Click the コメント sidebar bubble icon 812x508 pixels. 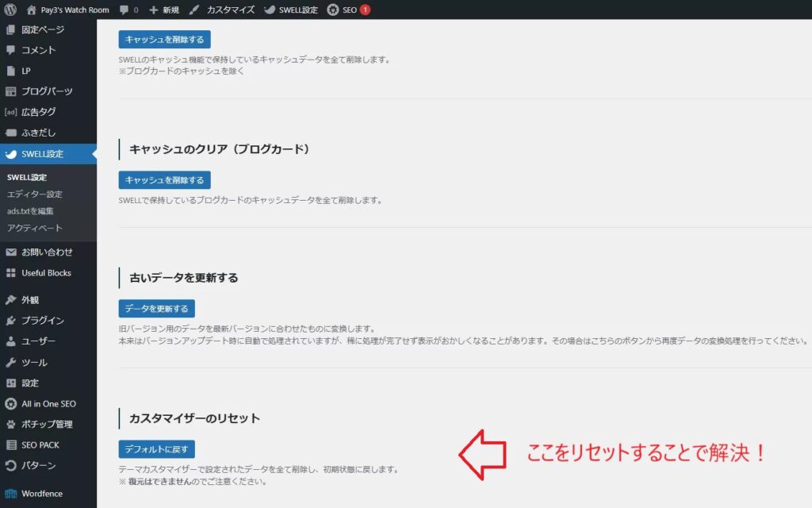tap(10, 50)
